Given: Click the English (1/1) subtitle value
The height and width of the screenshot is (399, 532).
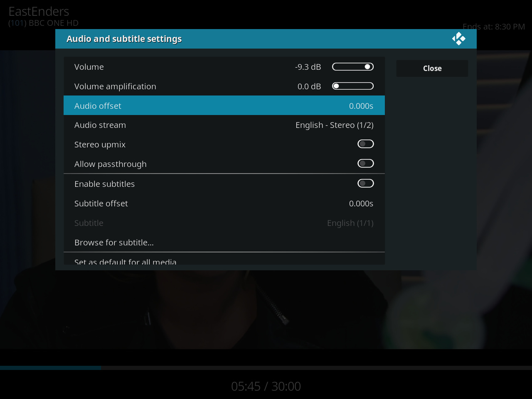Looking at the screenshot, I should pos(350,223).
